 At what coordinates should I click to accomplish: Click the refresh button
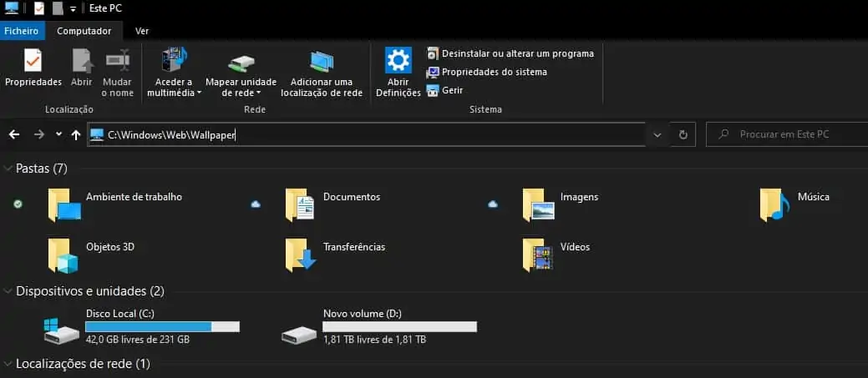(683, 135)
